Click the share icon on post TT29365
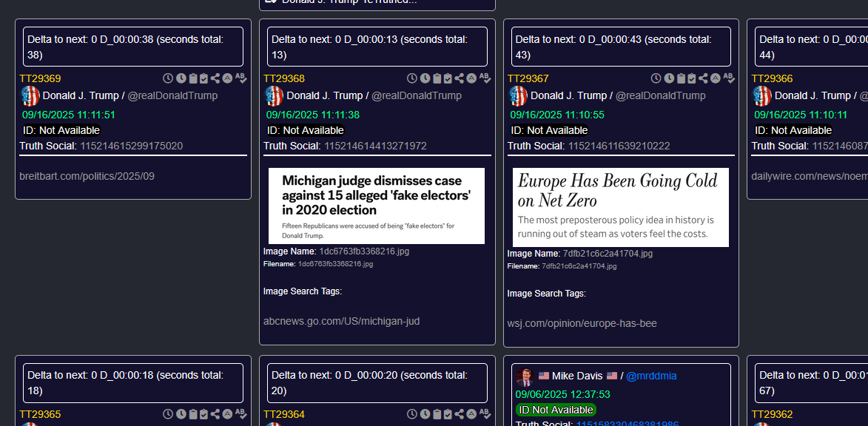Image resolution: width=868 pixels, height=426 pixels. (215, 414)
